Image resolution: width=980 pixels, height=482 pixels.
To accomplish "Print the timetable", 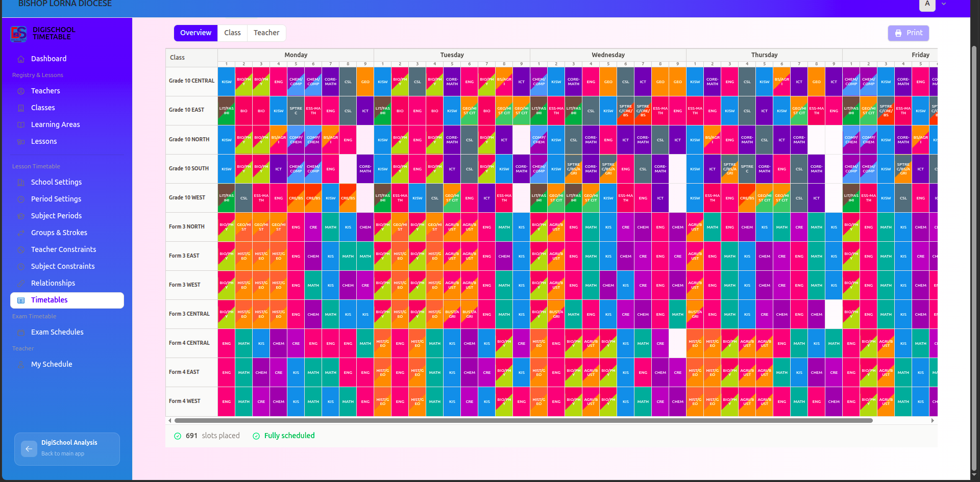I will (909, 33).
